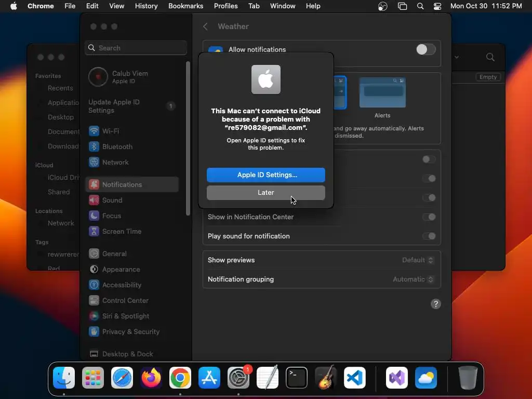Image resolution: width=532 pixels, height=399 pixels.
Task: Open the Profiles menu
Action: click(225, 6)
